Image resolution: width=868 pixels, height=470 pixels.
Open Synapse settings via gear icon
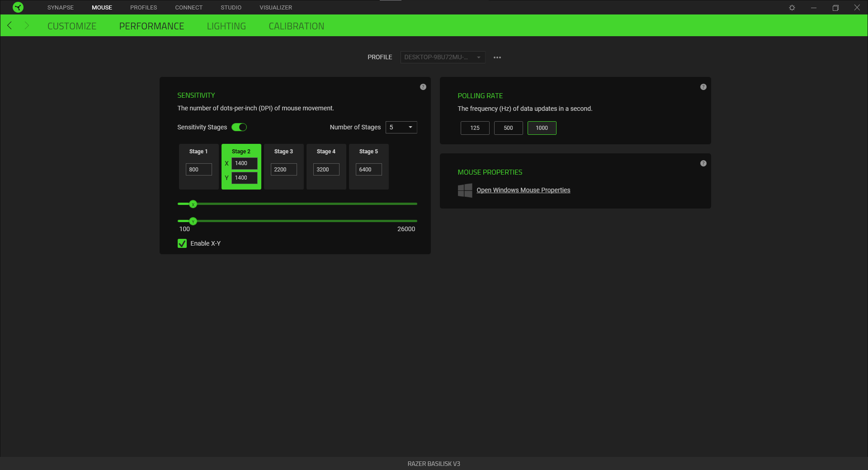[792, 7]
